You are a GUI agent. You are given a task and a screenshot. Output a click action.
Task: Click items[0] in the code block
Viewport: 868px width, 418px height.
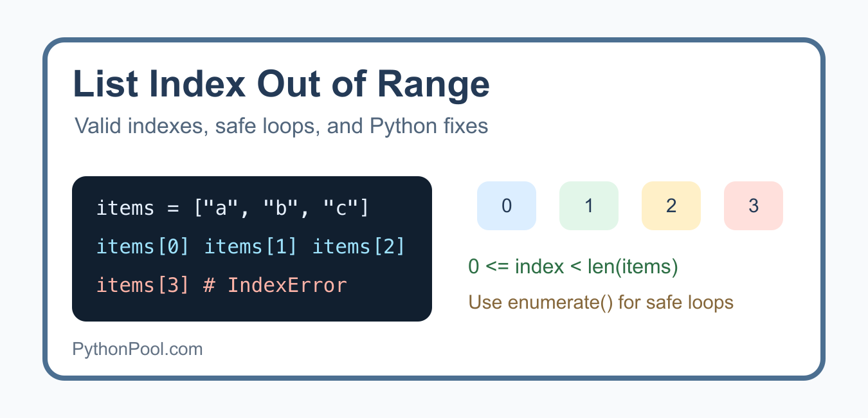(x=143, y=247)
